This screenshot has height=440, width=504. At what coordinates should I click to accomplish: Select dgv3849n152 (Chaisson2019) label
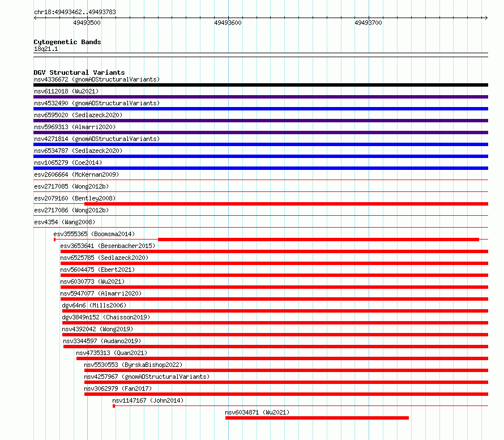point(106,317)
